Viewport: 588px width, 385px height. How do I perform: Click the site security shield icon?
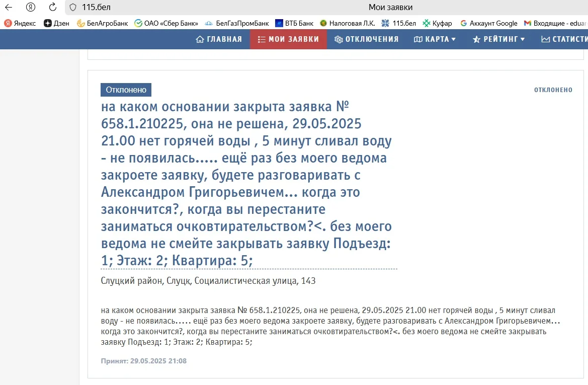[73, 7]
